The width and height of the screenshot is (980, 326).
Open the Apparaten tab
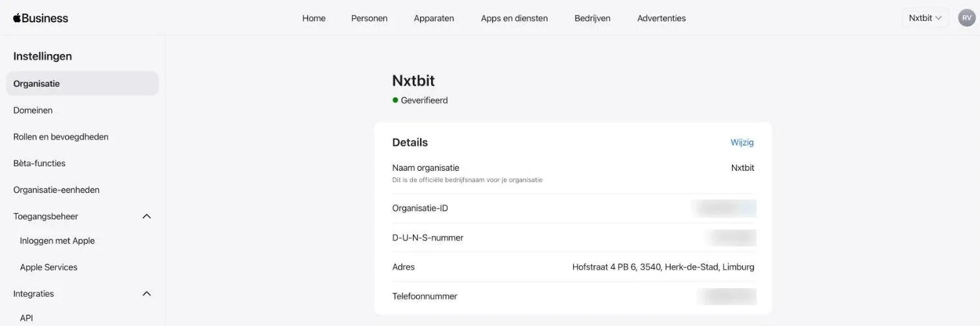point(434,18)
